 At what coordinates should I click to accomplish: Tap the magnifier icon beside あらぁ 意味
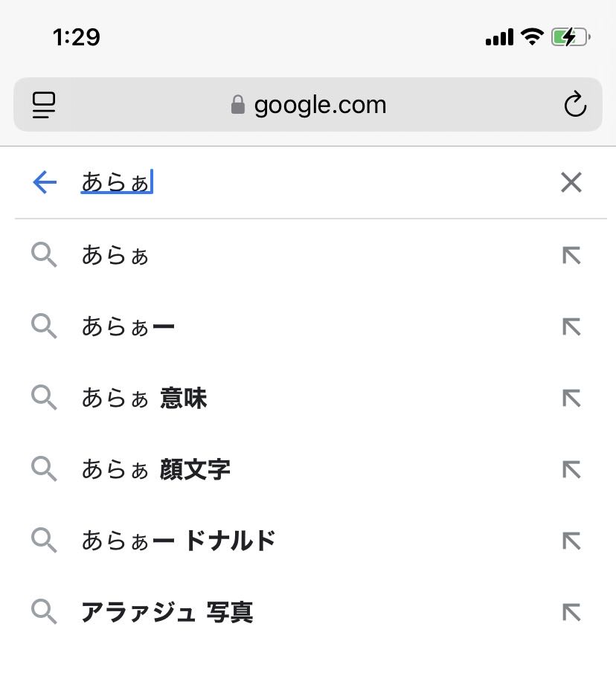pyautogui.click(x=45, y=399)
